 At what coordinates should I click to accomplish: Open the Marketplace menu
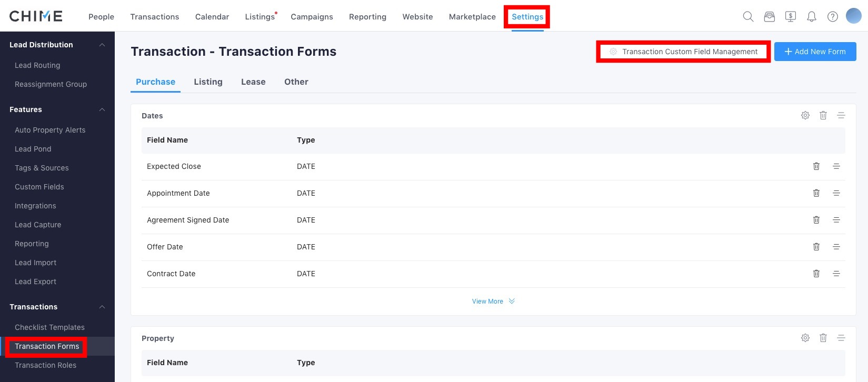point(472,17)
